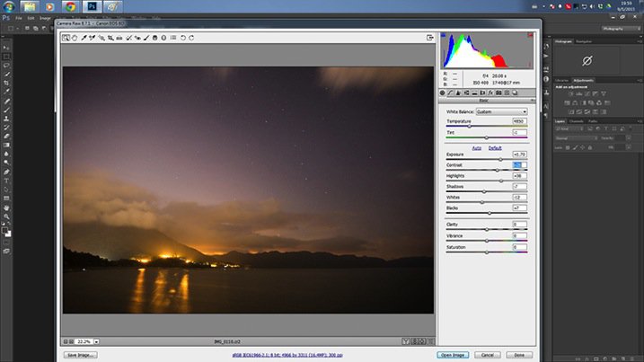Open the White Balance dropdown
Screen dimensions: 644x362
[500, 111]
